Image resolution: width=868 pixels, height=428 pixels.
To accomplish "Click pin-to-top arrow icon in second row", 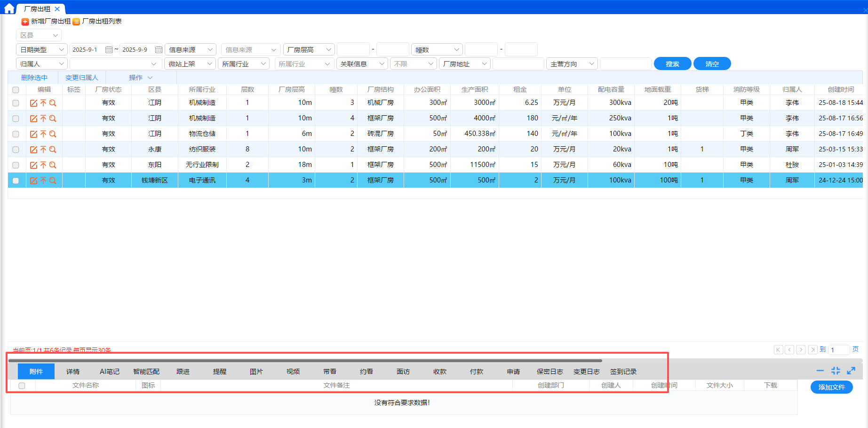I will coord(43,119).
